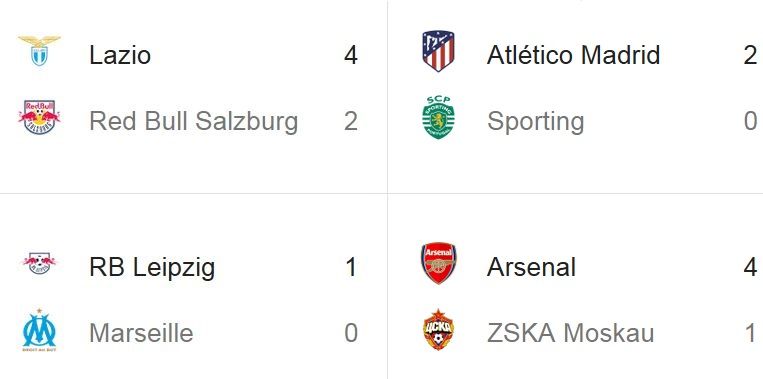Click the Lazio eagle crest icon
This screenshot has width=763, height=379.
pos(39,51)
